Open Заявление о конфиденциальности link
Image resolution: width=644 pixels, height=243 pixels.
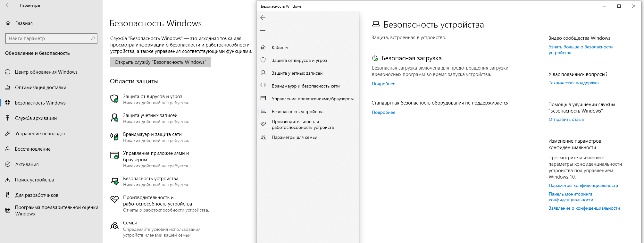click(x=584, y=208)
